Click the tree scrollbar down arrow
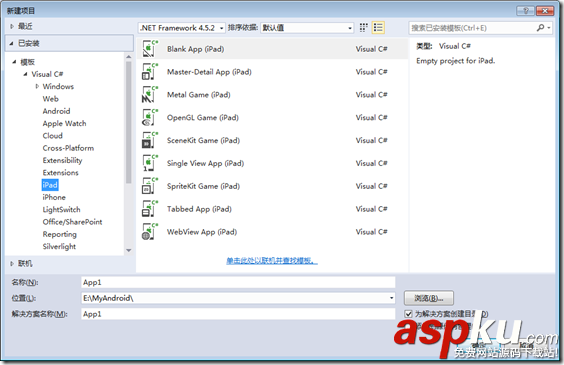Screen dimensions: 564x365 [x=128, y=250]
